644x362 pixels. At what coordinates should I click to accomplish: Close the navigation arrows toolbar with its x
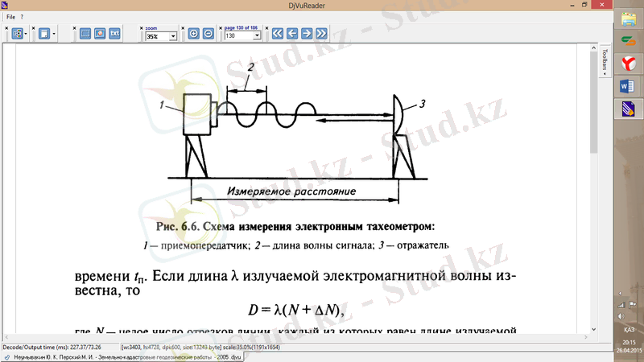tap(266, 28)
